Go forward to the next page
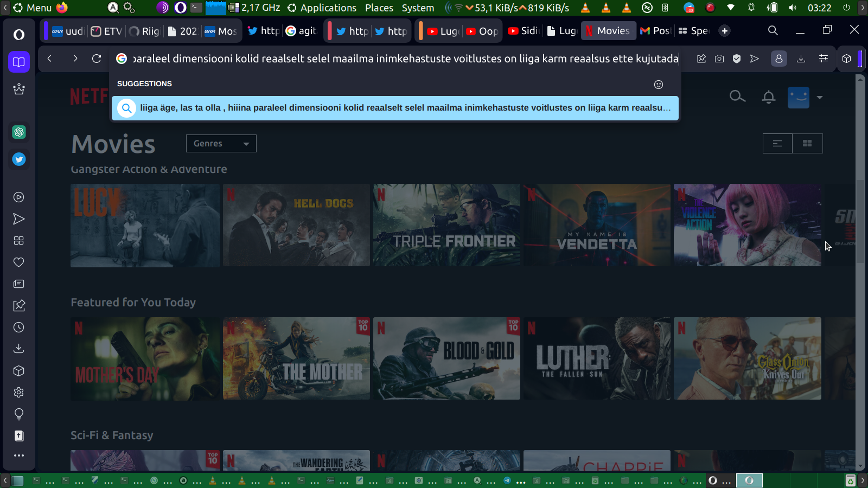This screenshot has width=868, height=488. coord(75,59)
